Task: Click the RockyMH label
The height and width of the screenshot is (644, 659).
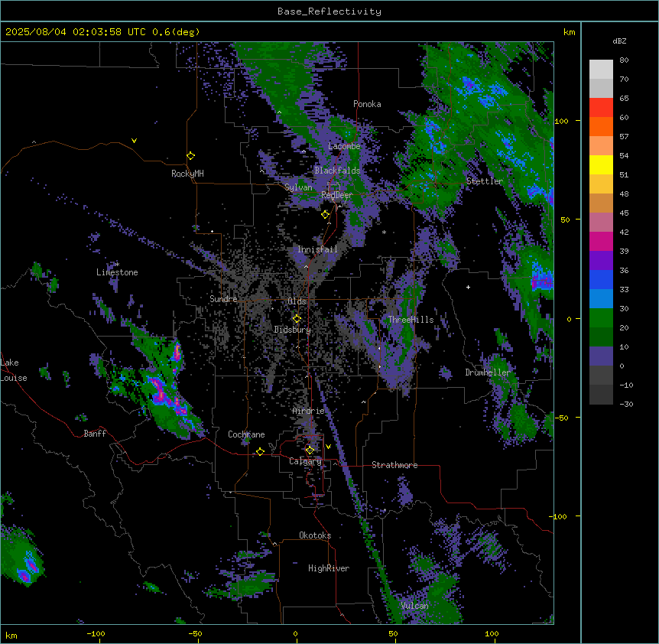Action: click(187, 174)
